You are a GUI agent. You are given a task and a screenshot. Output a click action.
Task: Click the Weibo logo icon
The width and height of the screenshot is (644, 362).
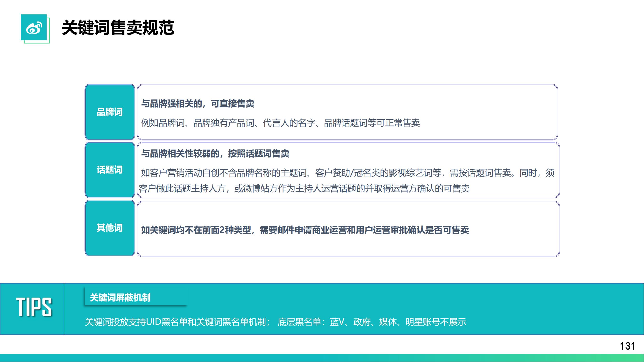click(x=34, y=27)
